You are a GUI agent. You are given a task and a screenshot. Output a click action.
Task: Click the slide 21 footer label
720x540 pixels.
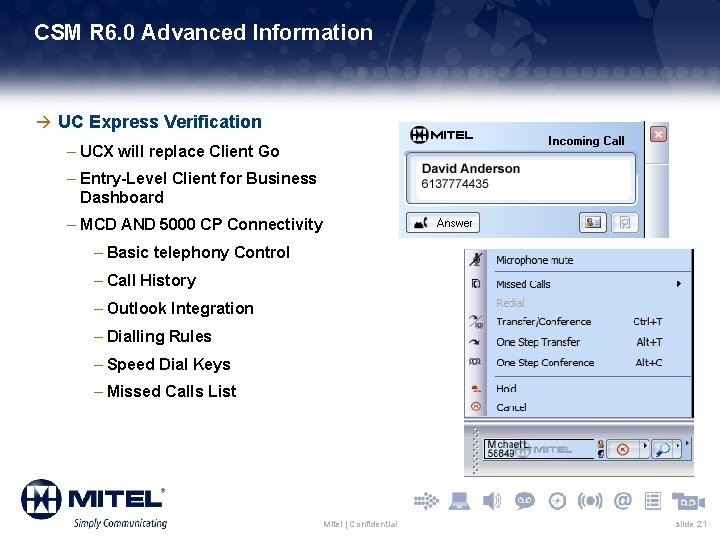691,524
